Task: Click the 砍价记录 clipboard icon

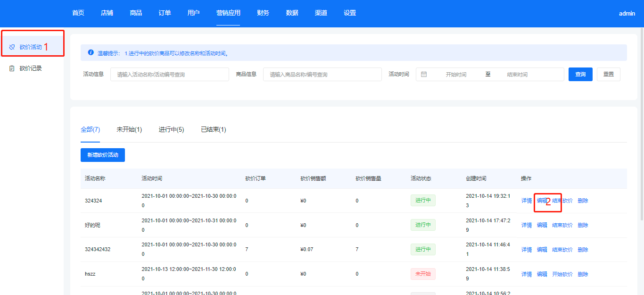Action: coord(12,68)
